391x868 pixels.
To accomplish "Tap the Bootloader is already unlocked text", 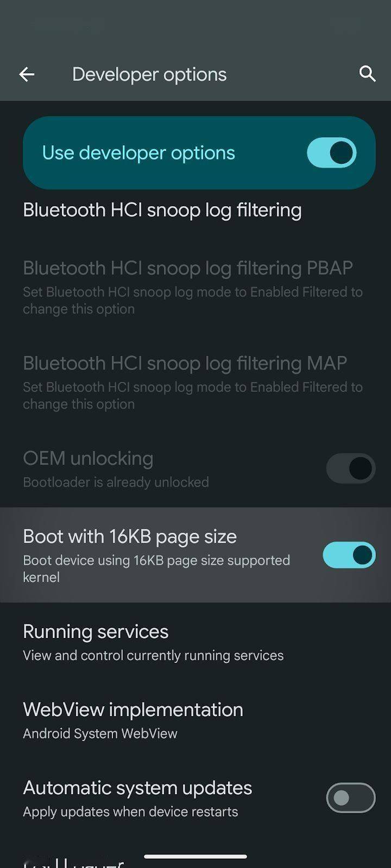I will coord(116,482).
